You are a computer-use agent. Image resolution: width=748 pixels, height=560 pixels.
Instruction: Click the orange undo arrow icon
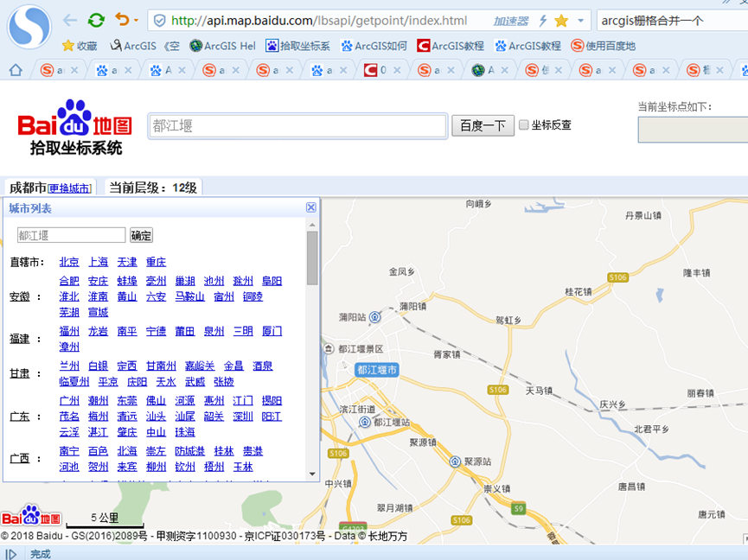pyautogui.click(x=121, y=20)
